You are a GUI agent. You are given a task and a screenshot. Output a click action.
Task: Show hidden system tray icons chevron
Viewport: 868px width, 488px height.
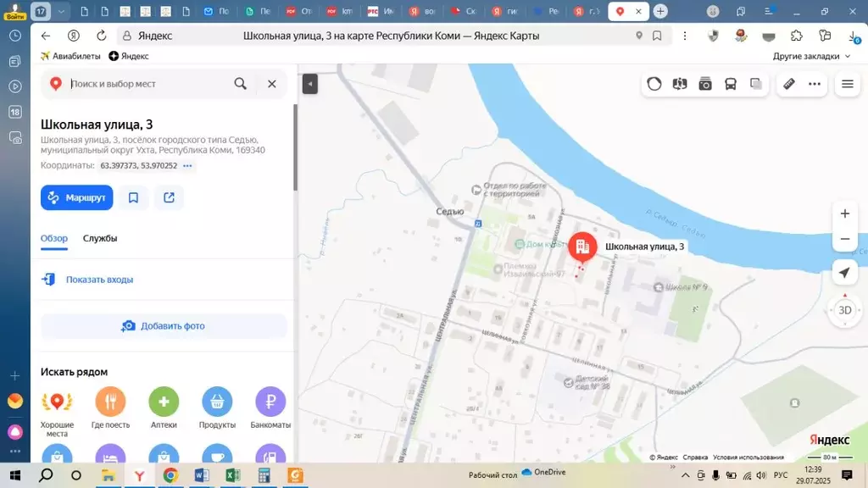click(x=685, y=475)
